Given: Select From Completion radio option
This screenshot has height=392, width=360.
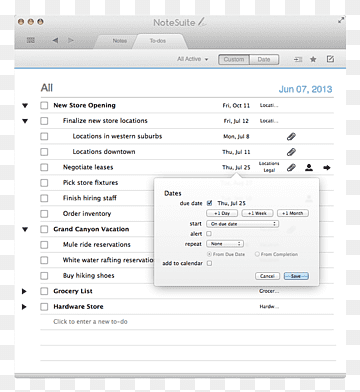Looking at the screenshot, I should pos(257,254).
